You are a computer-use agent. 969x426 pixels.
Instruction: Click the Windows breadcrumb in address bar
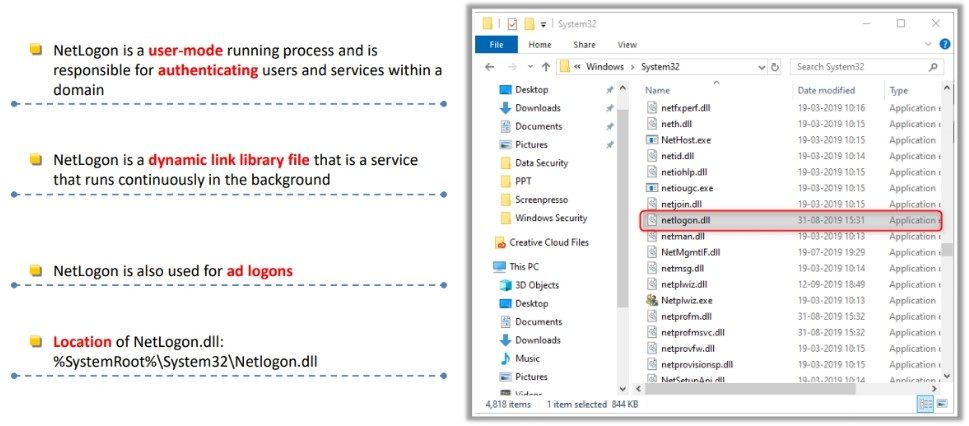(x=604, y=67)
